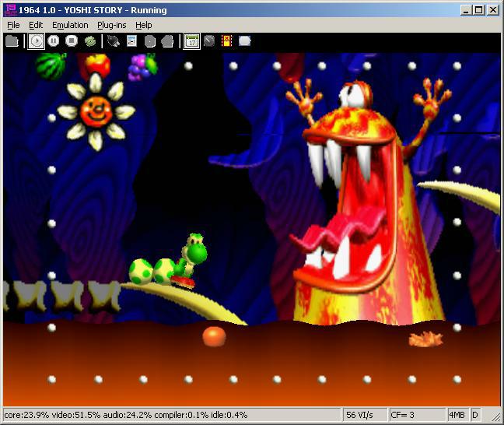The width and height of the screenshot is (504, 425).
Task: Click the core/video usage status text
Action: point(156,416)
